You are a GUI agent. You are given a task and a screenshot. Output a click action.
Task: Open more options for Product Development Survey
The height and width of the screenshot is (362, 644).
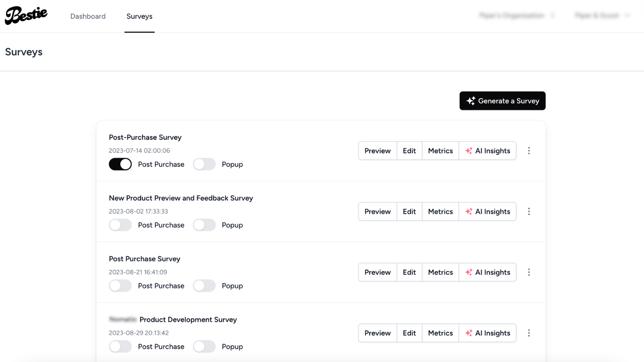tap(529, 333)
